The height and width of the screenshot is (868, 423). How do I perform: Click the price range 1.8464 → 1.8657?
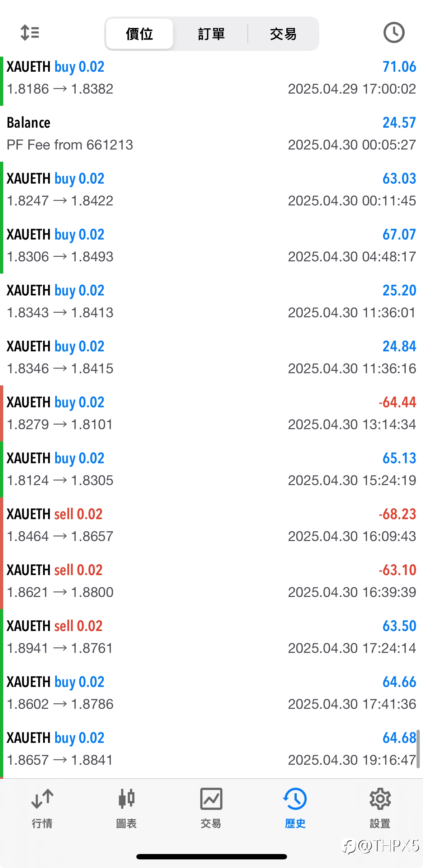point(60,536)
